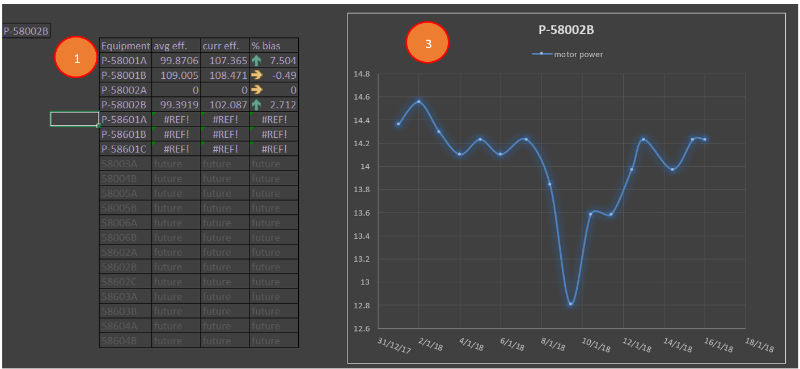Select the greyed 58004B equipment cell
The width and height of the screenshot is (800, 369).
[126, 179]
